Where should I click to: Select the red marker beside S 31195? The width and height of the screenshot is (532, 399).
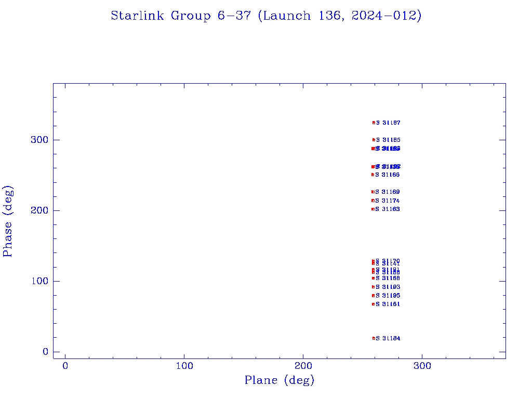pos(373,296)
